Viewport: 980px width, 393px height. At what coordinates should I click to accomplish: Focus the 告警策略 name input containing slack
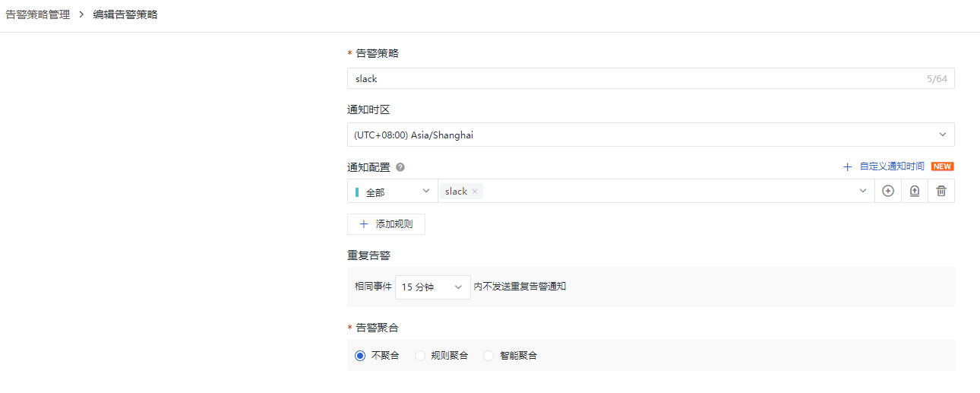650,78
